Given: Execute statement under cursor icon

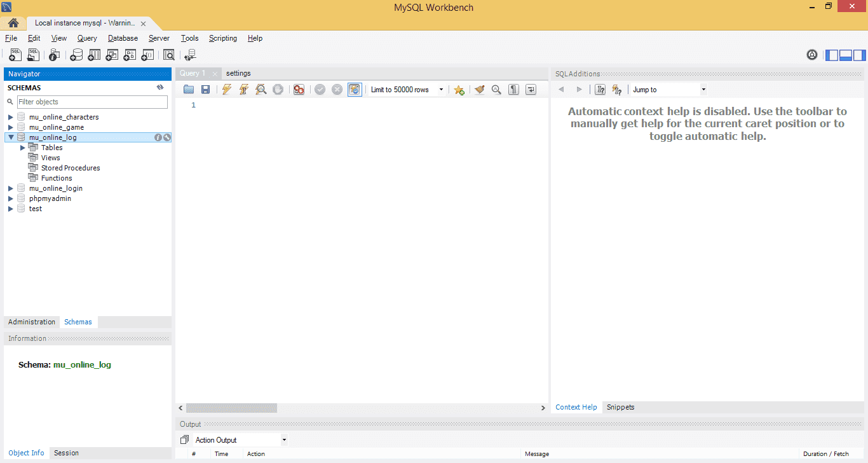Looking at the screenshot, I should (243, 90).
